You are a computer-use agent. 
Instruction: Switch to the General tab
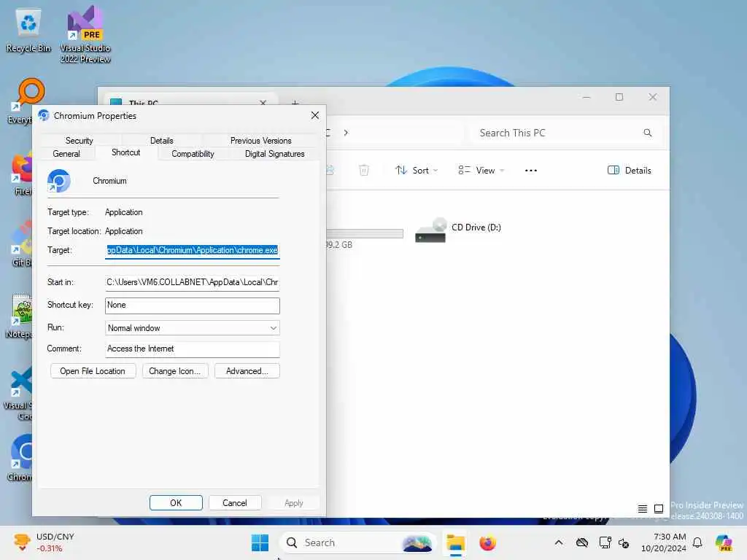[x=66, y=154]
